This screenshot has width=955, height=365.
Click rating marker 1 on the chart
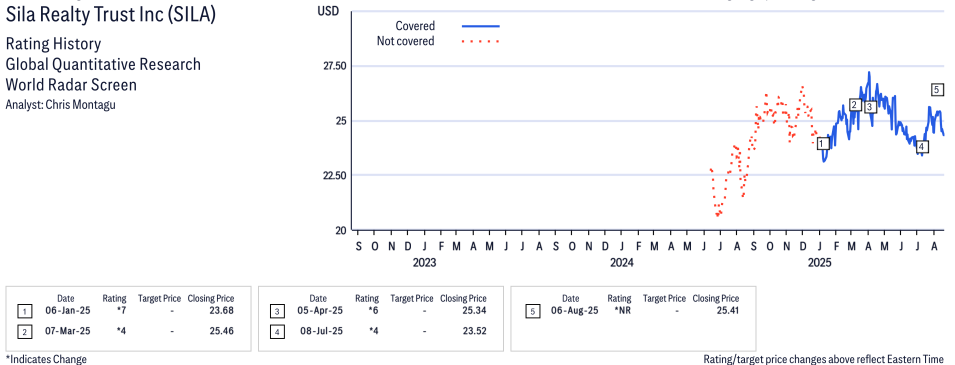point(823,143)
